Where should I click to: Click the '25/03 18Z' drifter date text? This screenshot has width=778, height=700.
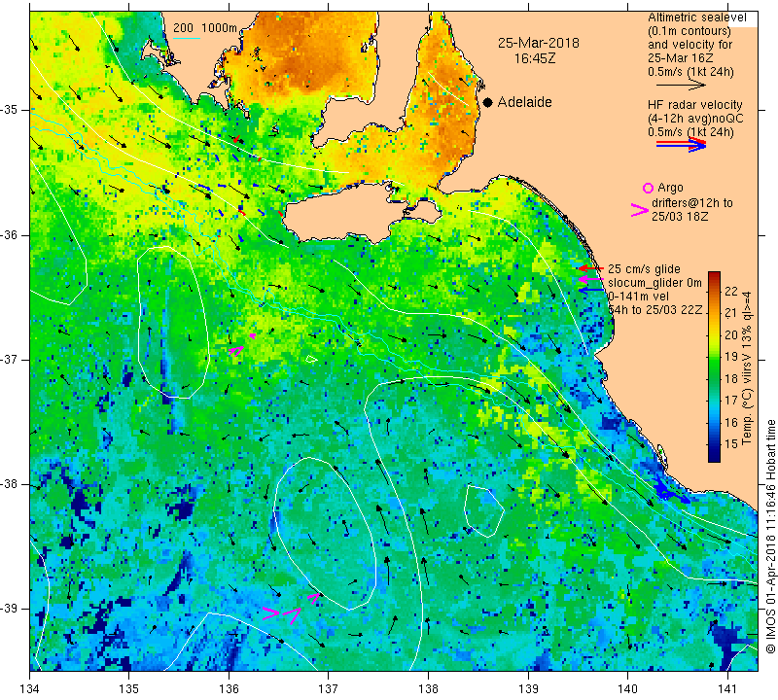(680, 217)
